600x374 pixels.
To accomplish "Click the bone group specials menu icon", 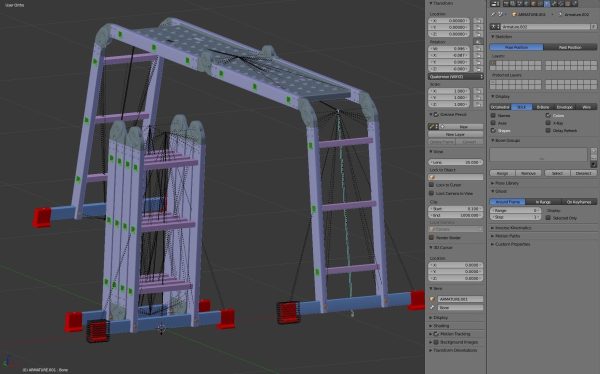I will (x=593, y=164).
